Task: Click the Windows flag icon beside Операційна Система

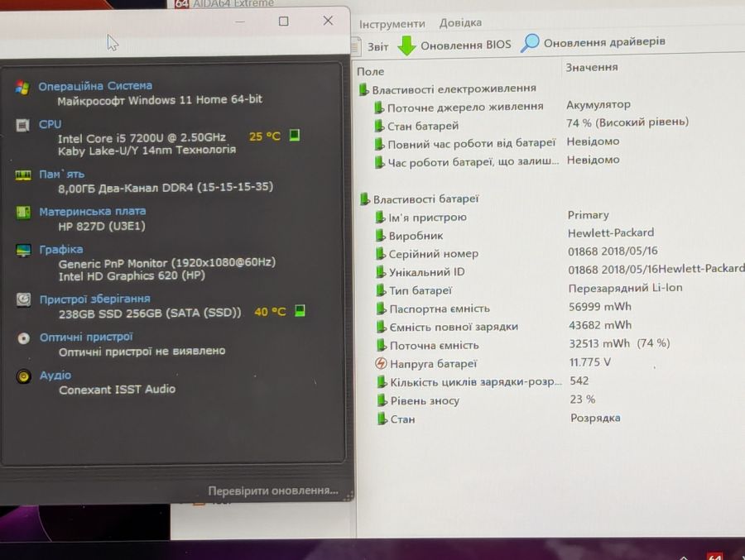Action: [22, 88]
